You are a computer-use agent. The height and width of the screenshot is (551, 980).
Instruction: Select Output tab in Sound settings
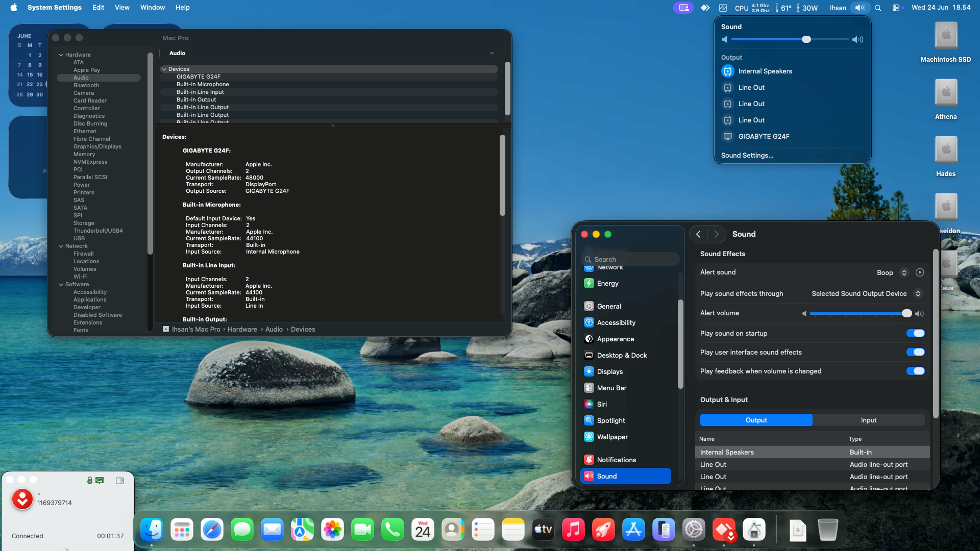click(x=756, y=420)
